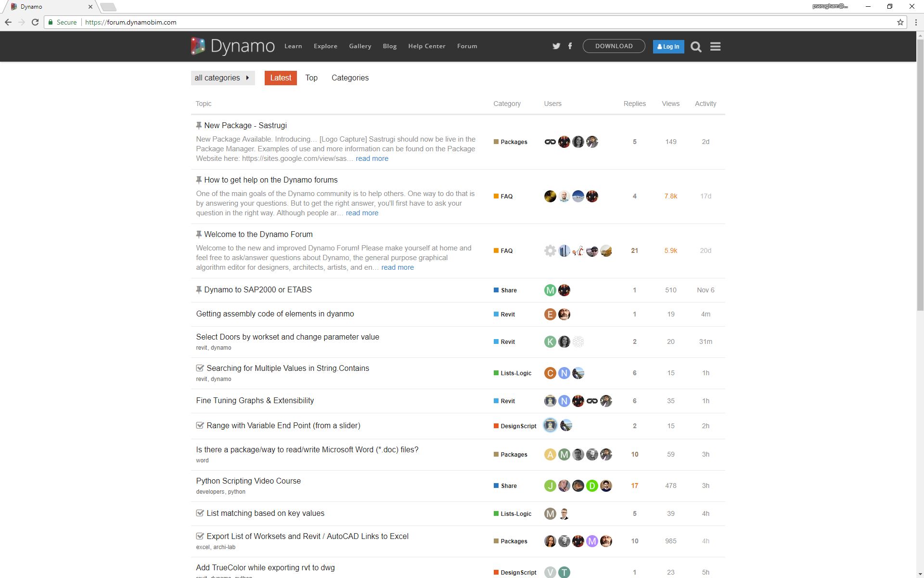The image size is (924, 578).
Task: Sort by the Views column header
Action: click(x=670, y=104)
